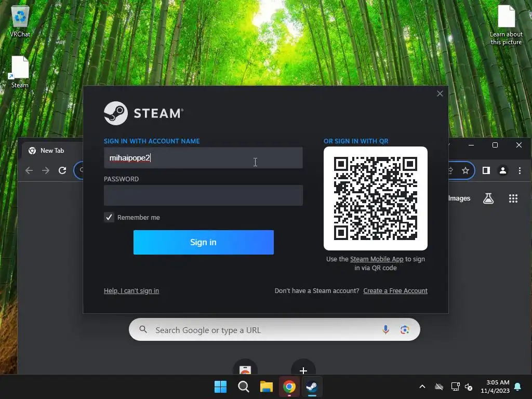
Task: Switch to Steam in the taskbar
Action: (x=312, y=387)
